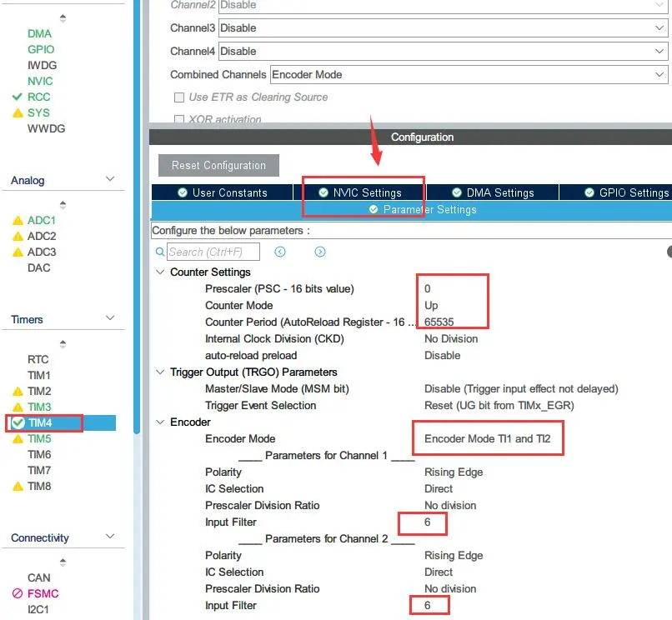672x620 pixels.
Task: Enable Use ETR as Clearing Source
Action: click(178, 97)
